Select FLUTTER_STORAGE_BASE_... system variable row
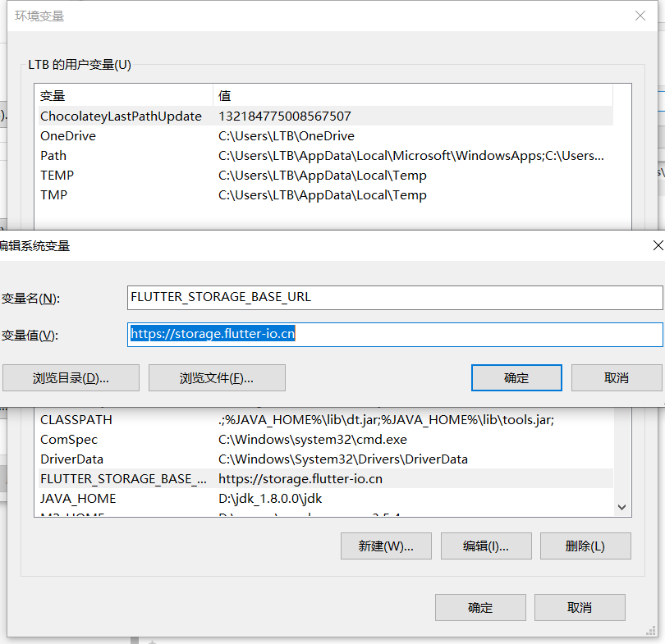The height and width of the screenshot is (644, 665). point(326,479)
